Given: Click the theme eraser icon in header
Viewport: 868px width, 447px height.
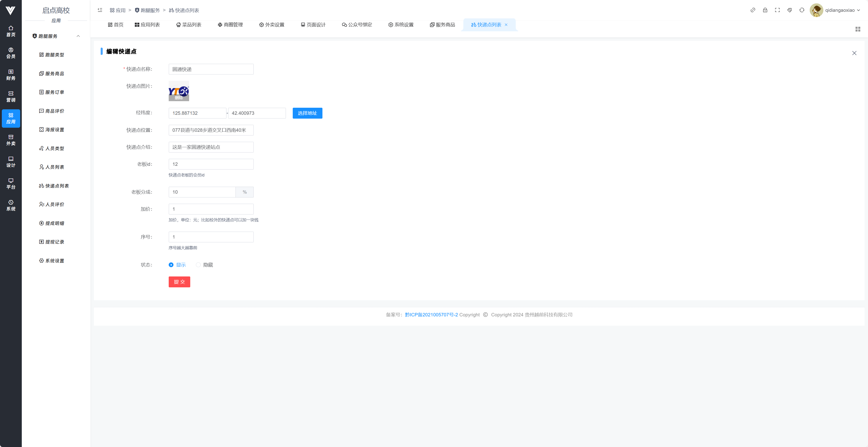Looking at the screenshot, I should coord(790,10).
